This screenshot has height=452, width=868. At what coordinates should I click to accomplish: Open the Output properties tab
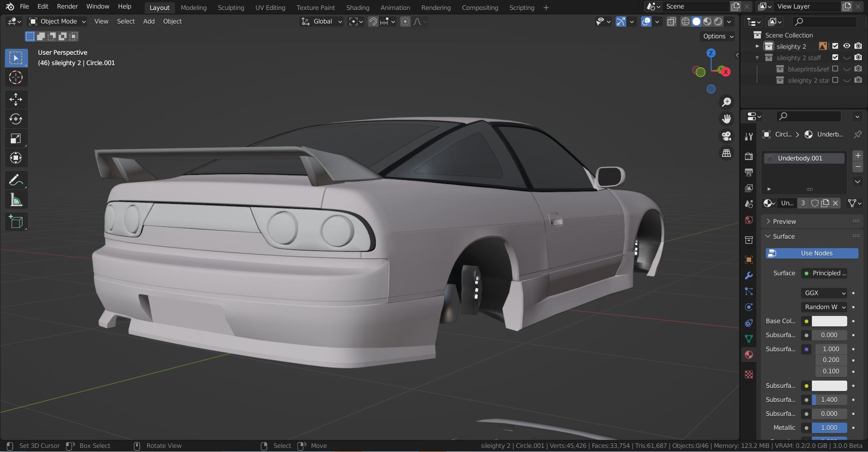tap(749, 172)
